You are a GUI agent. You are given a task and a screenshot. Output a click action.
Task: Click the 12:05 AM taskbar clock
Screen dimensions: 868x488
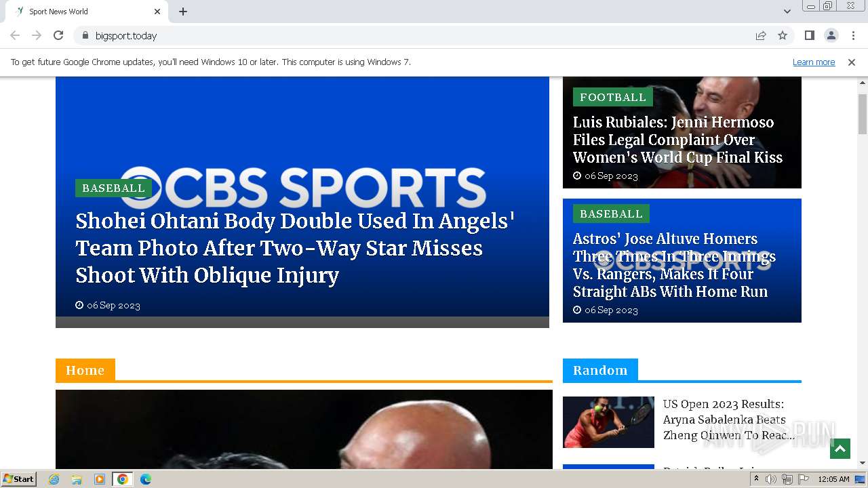[x=833, y=479]
